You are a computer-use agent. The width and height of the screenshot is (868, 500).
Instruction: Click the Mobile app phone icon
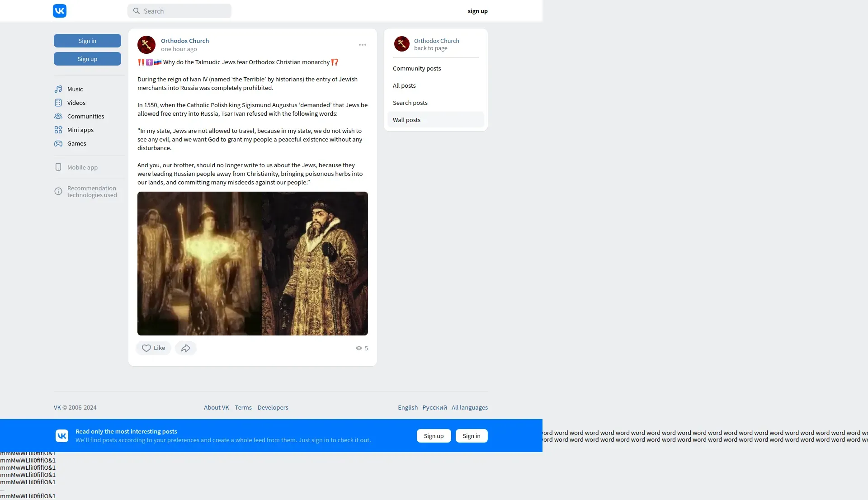click(58, 167)
